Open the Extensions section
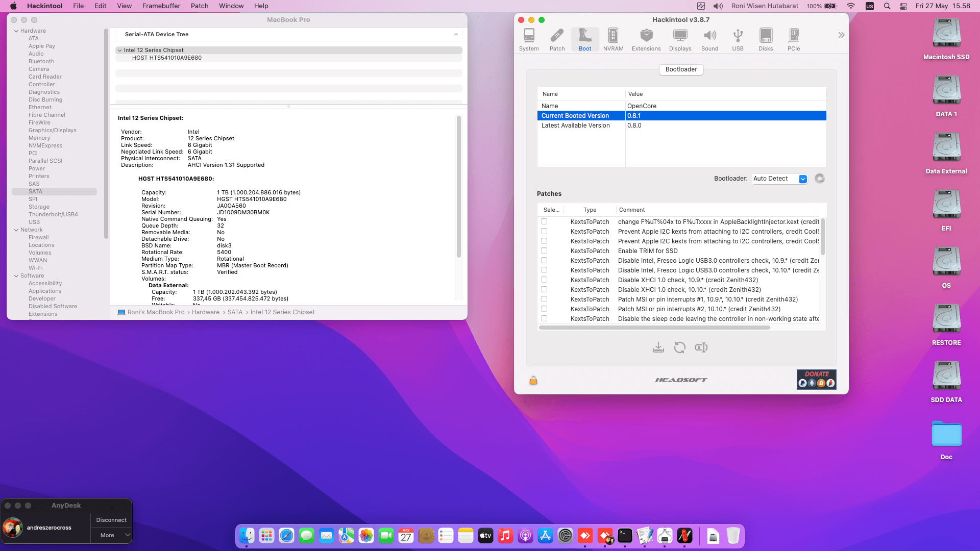 point(646,40)
